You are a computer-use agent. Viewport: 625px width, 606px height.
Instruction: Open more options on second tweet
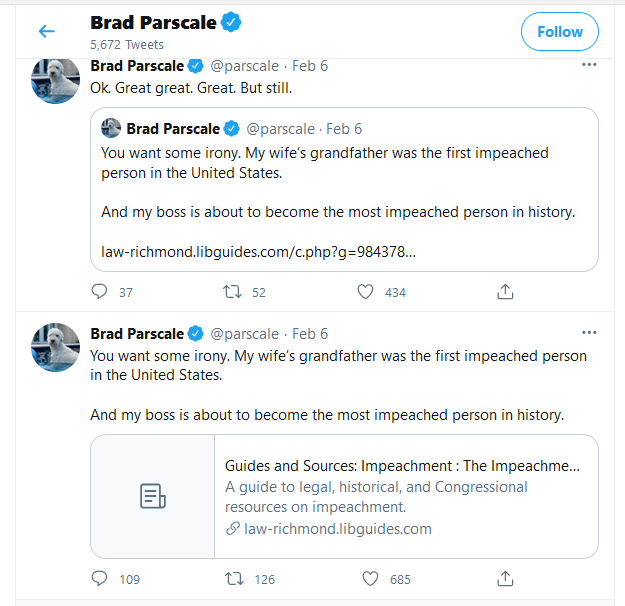[589, 332]
